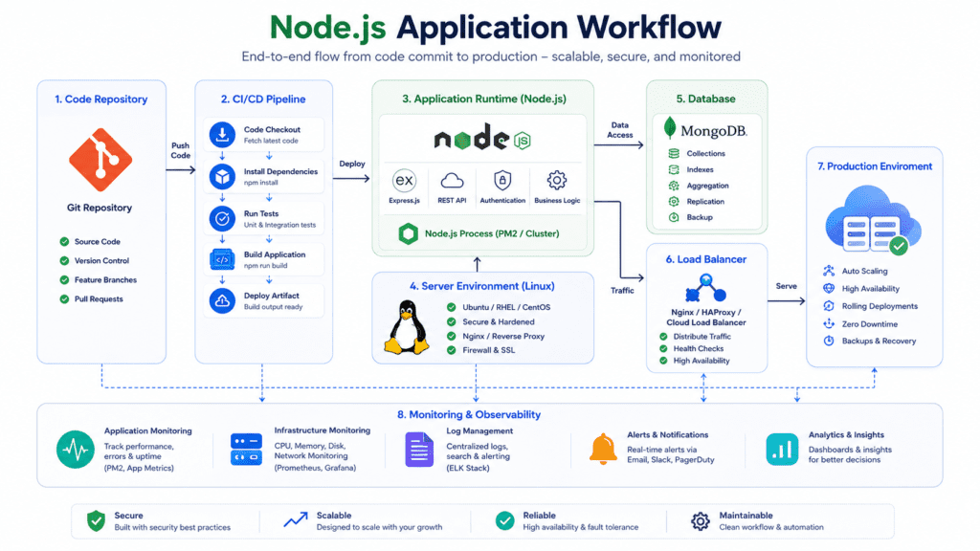Select the Run Tests checkmark icon

[x=222, y=219]
